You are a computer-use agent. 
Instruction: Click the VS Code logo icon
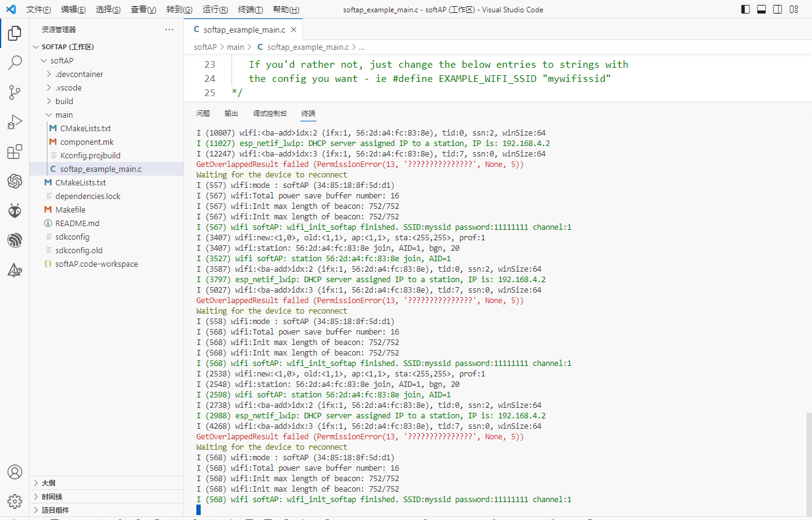click(x=10, y=9)
